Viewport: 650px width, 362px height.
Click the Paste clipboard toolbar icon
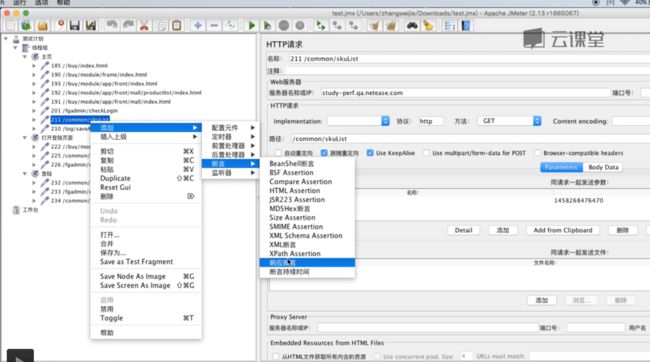[177, 26]
